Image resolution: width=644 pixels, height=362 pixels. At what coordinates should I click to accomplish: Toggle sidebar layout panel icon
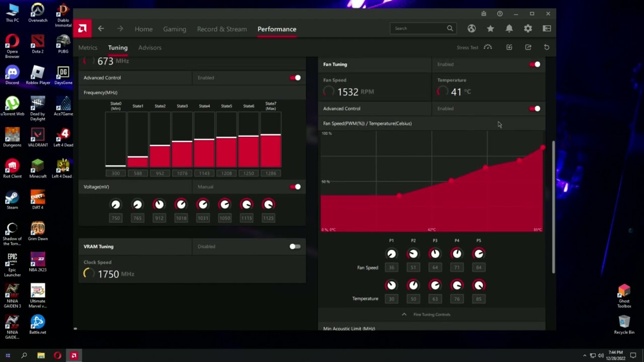click(547, 29)
